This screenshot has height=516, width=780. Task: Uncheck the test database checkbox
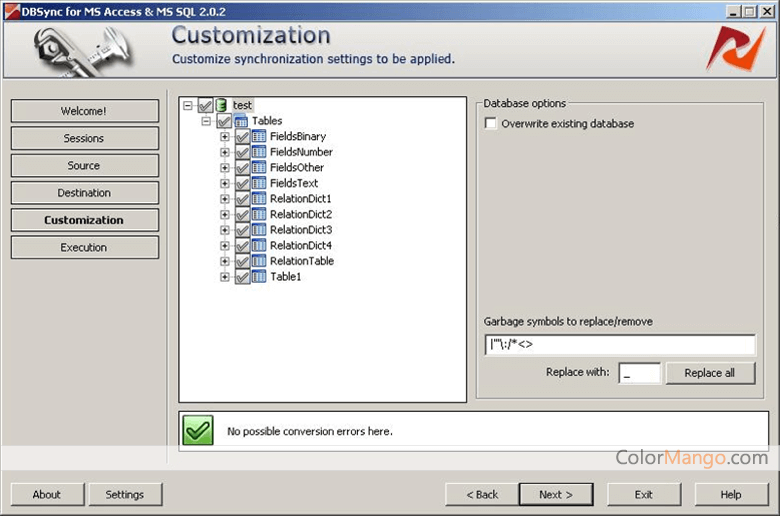[x=205, y=105]
